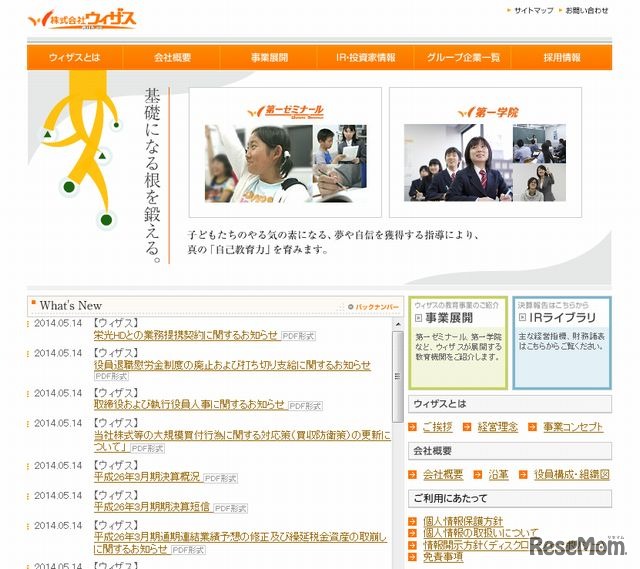The height and width of the screenshot is (569, 640).
Task: Open the IRライブラリ blue promo box
Action: coord(562,343)
